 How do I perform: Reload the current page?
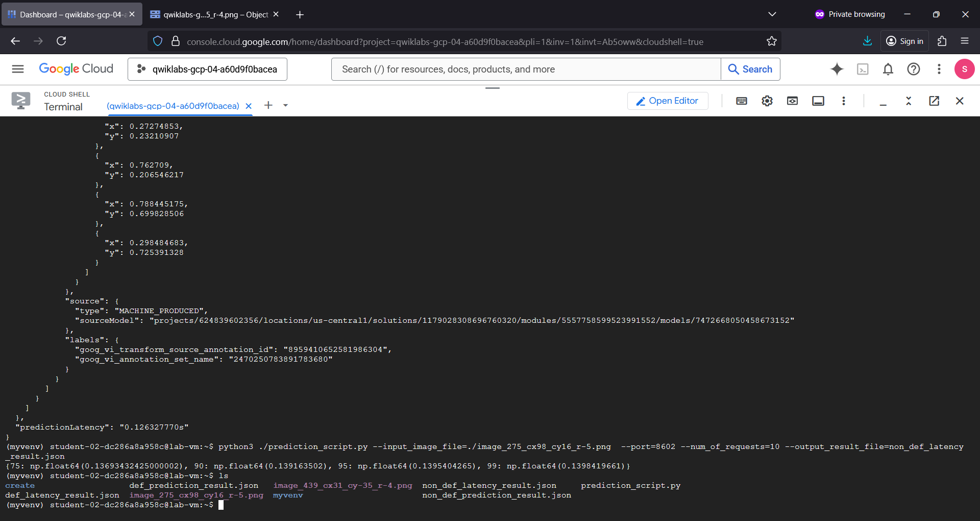coord(61,41)
